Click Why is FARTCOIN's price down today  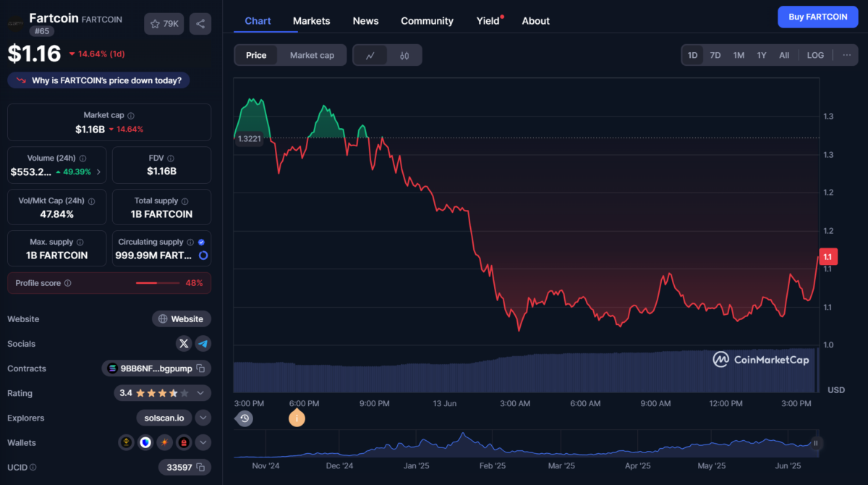(x=98, y=80)
